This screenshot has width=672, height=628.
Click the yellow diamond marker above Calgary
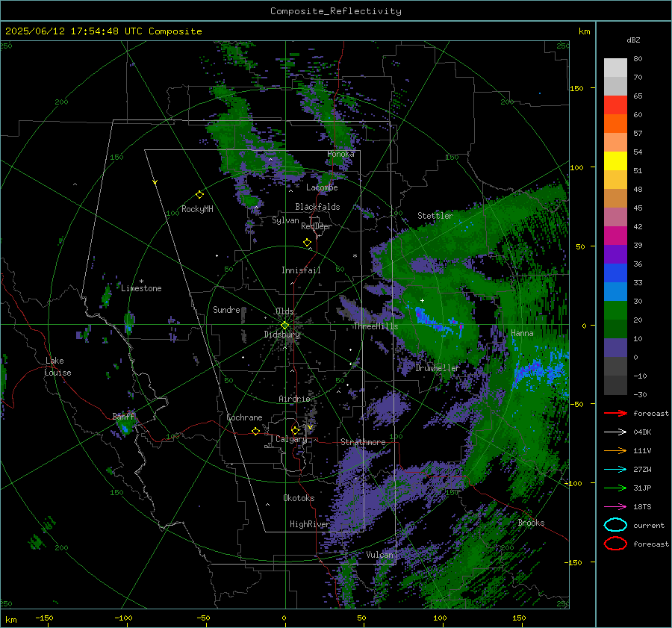point(295,430)
